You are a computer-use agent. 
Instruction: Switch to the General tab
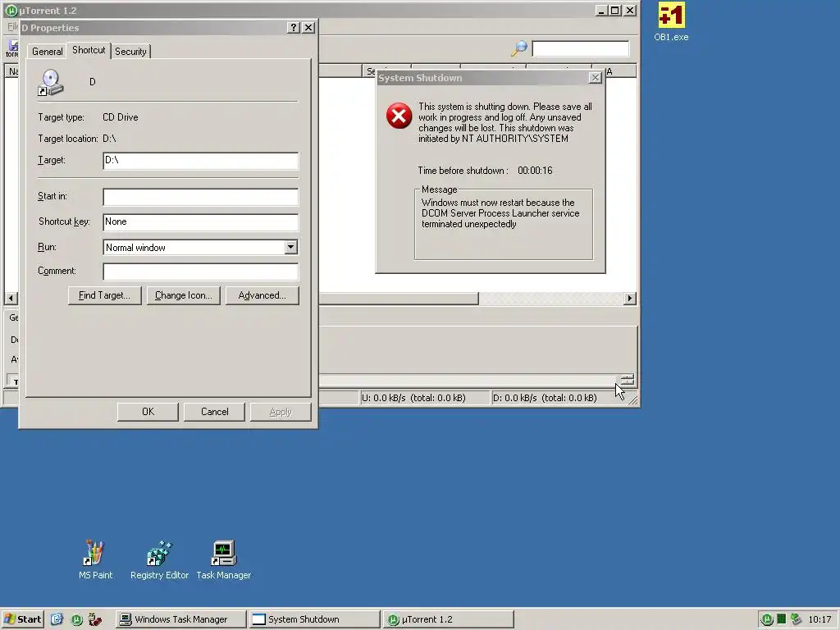point(47,52)
